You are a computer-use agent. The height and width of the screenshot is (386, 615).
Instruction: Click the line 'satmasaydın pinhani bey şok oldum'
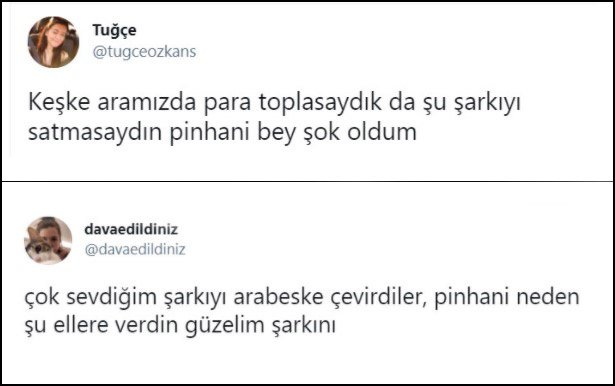(x=222, y=133)
